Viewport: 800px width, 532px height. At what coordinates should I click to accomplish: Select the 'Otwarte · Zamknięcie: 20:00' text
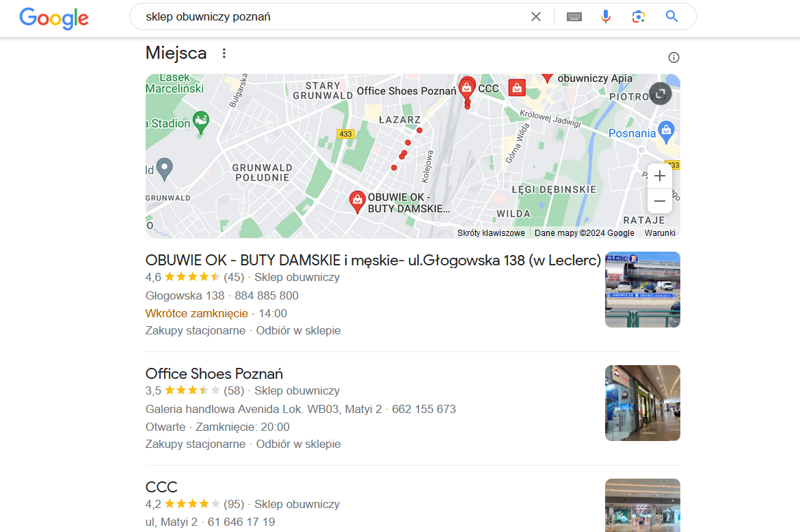pos(217,427)
